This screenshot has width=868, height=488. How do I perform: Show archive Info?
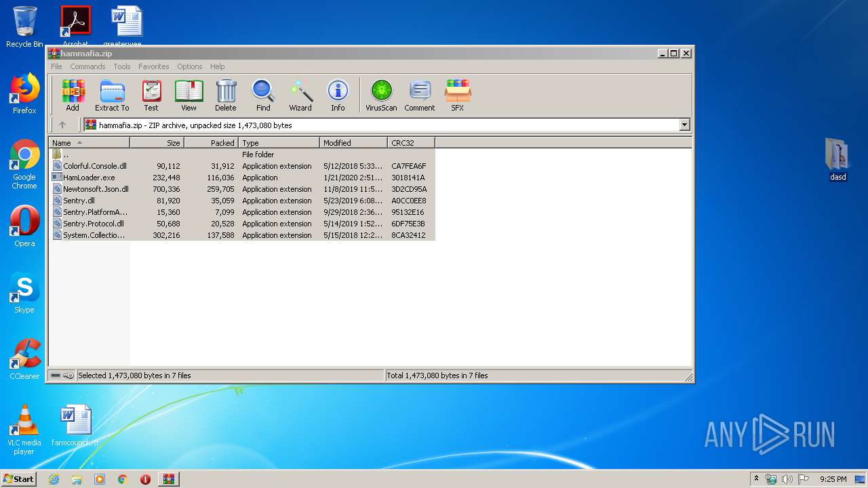338,96
